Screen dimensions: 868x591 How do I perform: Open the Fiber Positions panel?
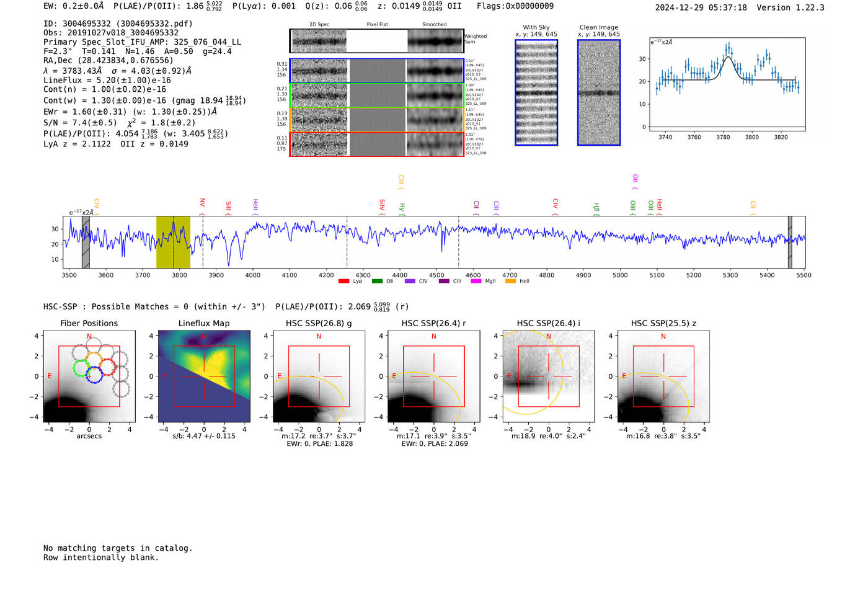(x=89, y=376)
